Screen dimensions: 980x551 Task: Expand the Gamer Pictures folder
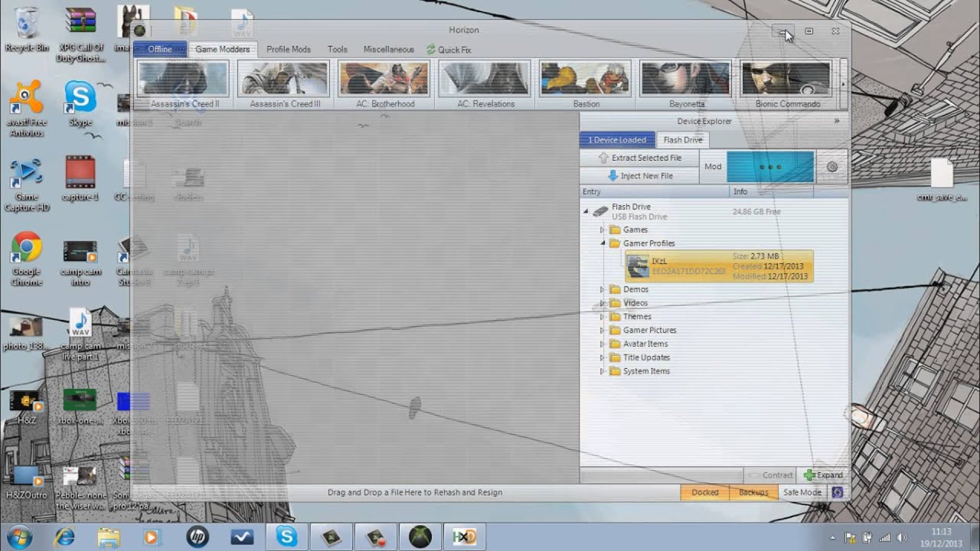tap(603, 330)
